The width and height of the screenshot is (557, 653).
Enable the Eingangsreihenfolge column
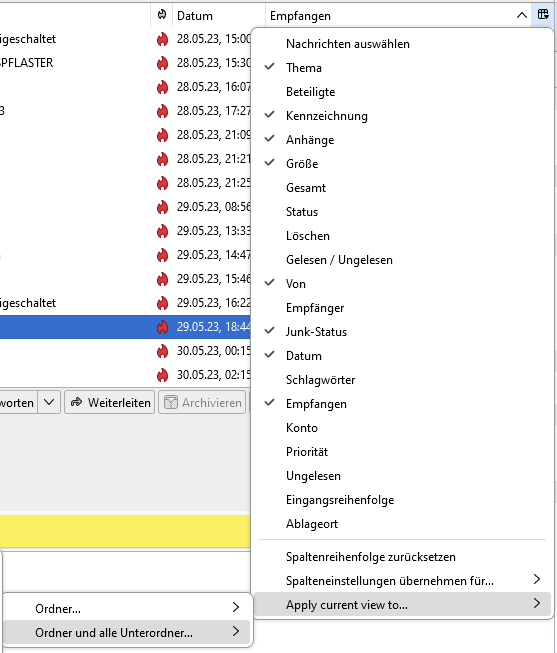[x=402, y=500]
